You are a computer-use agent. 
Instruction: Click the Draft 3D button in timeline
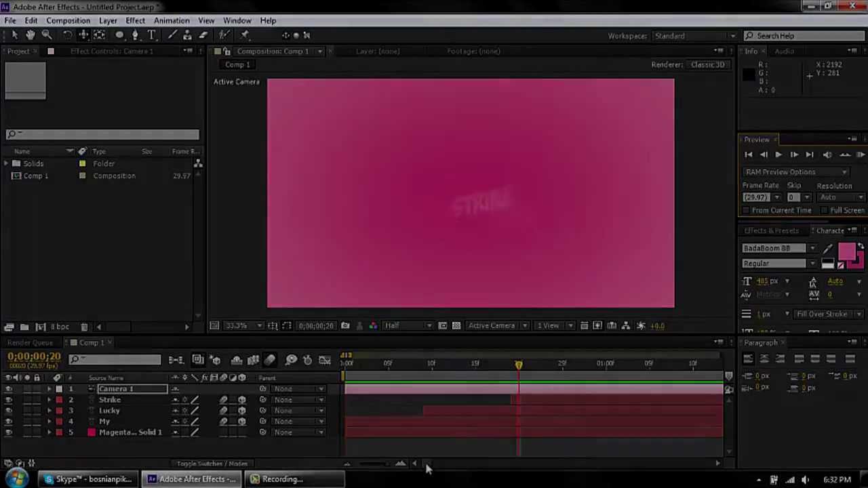[215, 360]
